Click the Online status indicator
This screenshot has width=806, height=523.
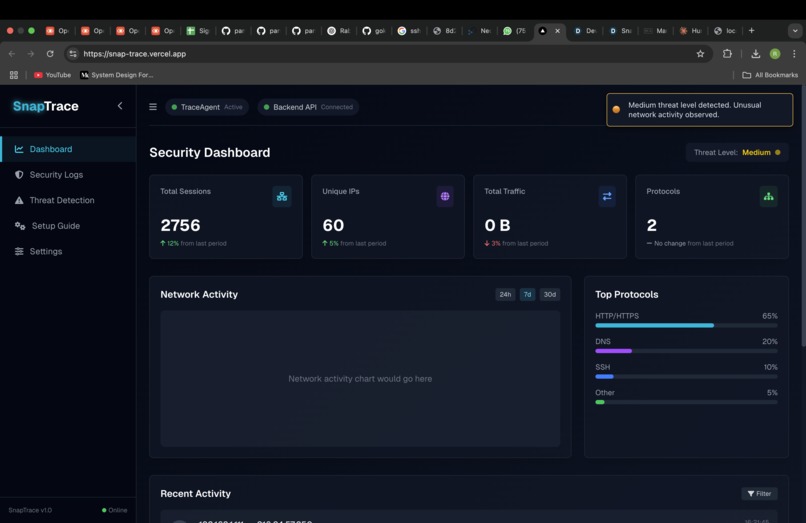pos(114,510)
